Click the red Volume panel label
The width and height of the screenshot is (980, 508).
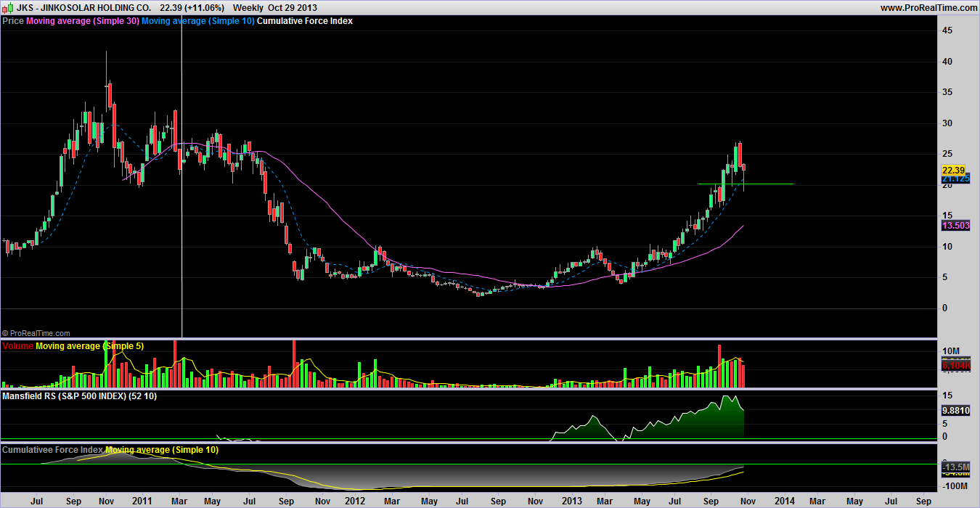pyautogui.click(x=17, y=346)
